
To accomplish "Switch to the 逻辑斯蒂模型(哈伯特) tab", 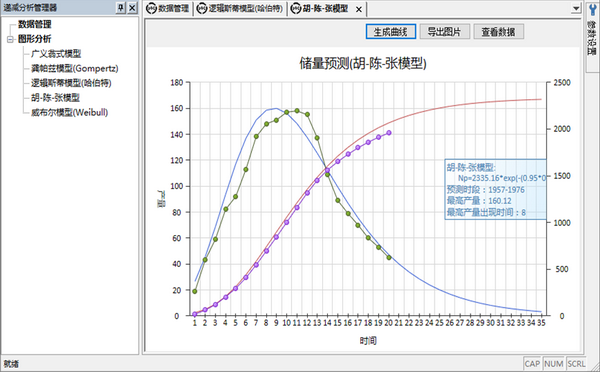I will pyautogui.click(x=241, y=8).
